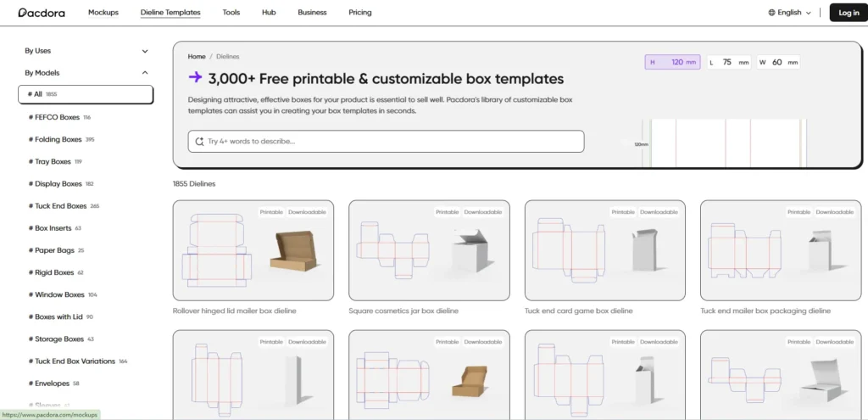Open the English language dropdown
Image resolution: width=868 pixels, height=420 pixels.
tap(790, 12)
